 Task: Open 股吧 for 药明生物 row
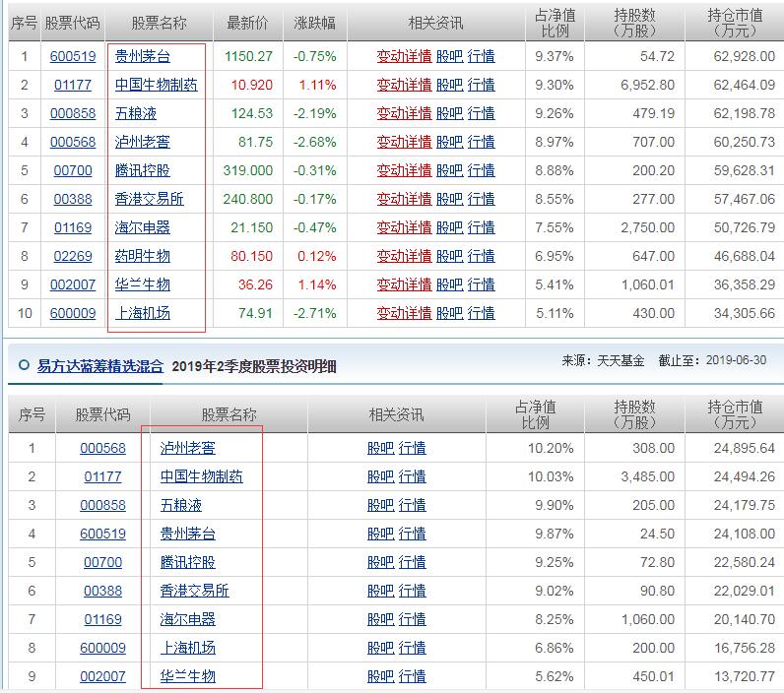(x=449, y=256)
